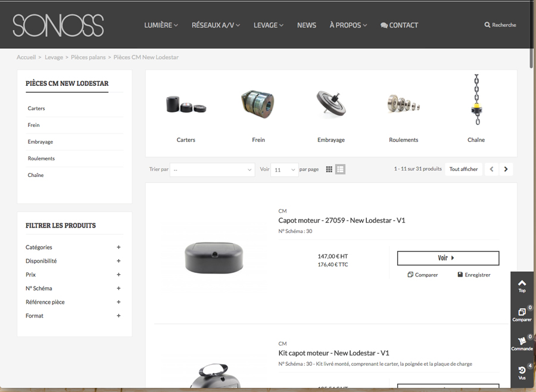
Task: Open the Frein category image
Action: (258, 104)
